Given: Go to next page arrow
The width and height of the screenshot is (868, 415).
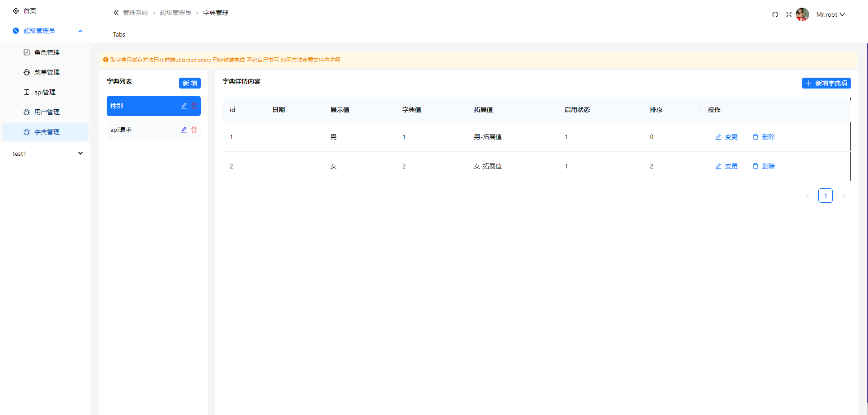Looking at the screenshot, I should pyautogui.click(x=844, y=196).
